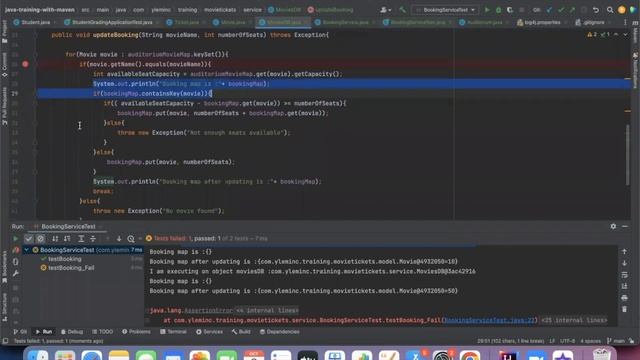Image resolution: width=640 pixels, height=360 pixels.
Task: Open the Chrome icon in the Dock
Action: pyautogui.click(x=469, y=355)
